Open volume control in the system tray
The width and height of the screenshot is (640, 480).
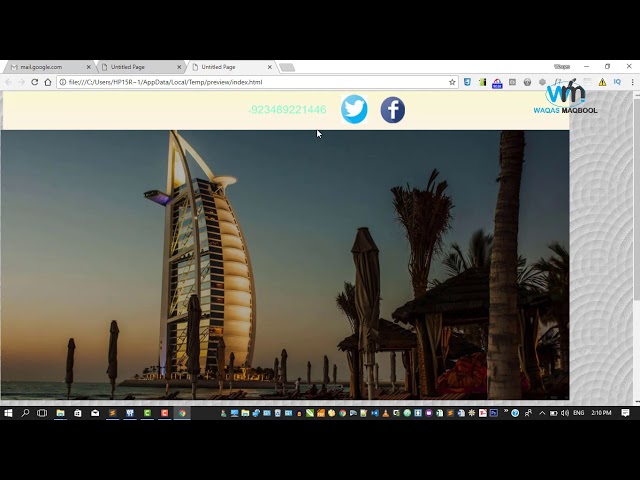coord(565,413)
